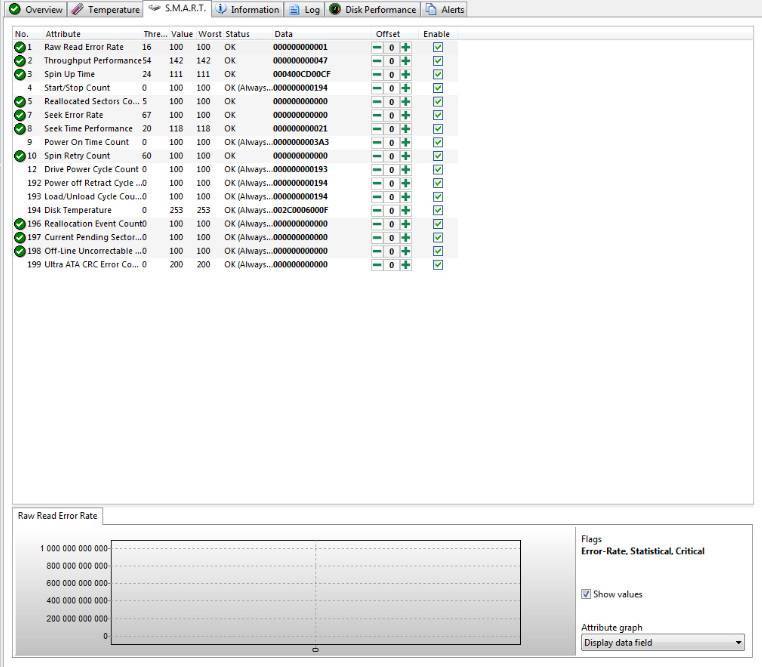Decrease offset for Off-Line Uncorrectable
The width and height of the screenshot is (762, 667).
coord(377,252)
